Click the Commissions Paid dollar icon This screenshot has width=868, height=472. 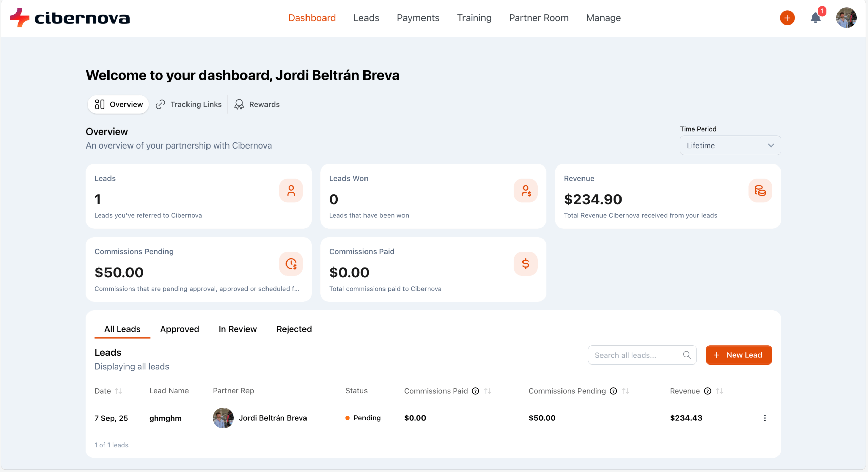(525, 264)
